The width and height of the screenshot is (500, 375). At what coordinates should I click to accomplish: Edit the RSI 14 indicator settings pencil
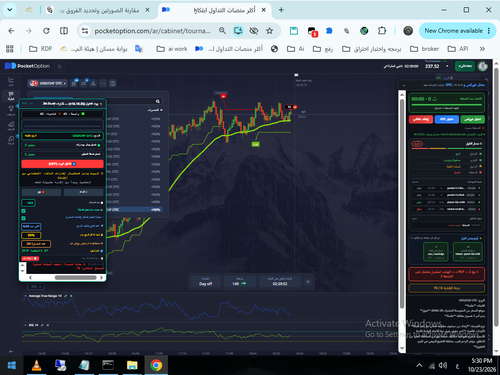point(42,325)
